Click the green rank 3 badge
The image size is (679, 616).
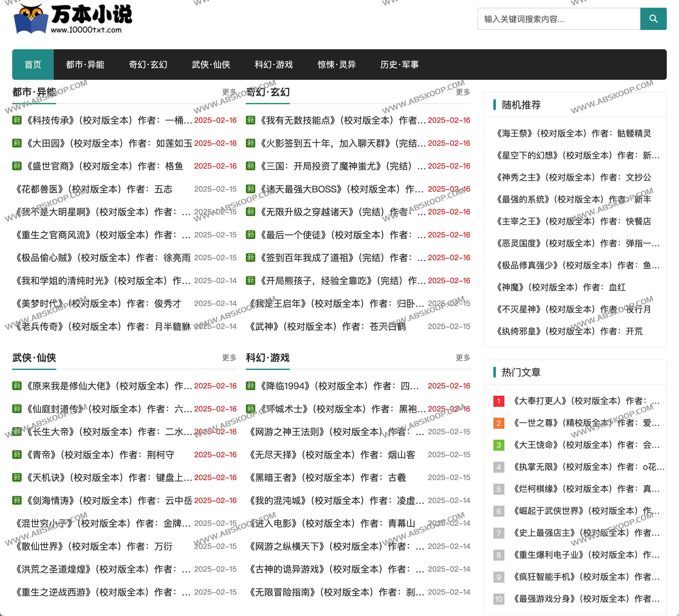click(x=498, y=445)
